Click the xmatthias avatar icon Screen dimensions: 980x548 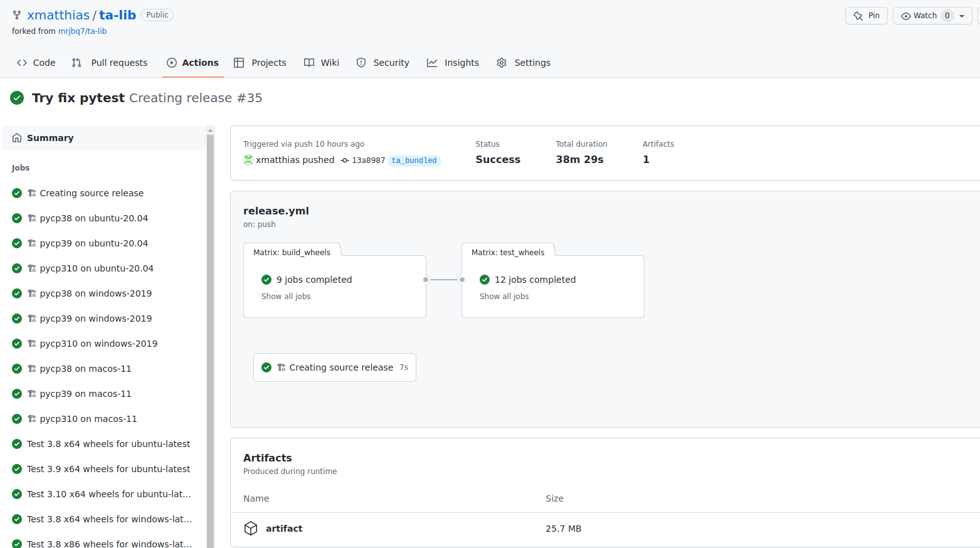point(248,160)
